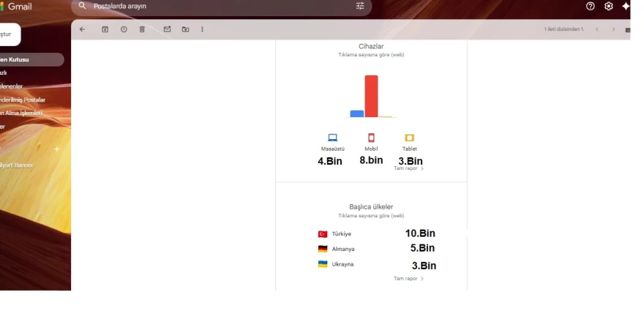Click the '1 ileti dizisinden 1.' counter text
Image resolution: width=644 pixels, height=322 pixels.
[564, 29]
